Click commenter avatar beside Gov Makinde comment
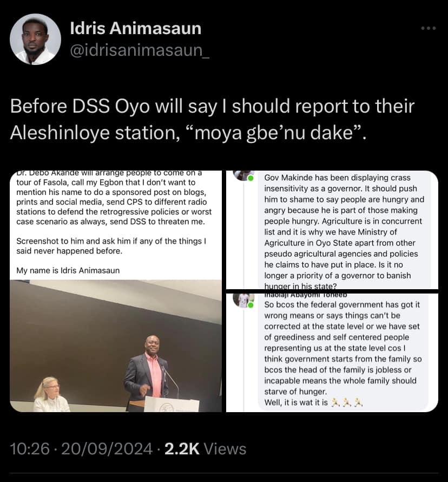 pyautogui.click(x=243, y=175)
